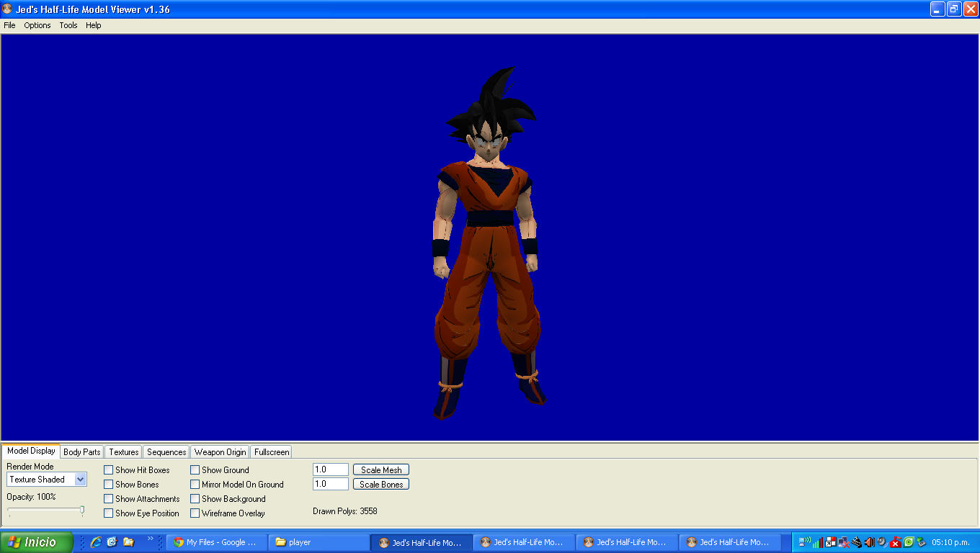
Task: Click the Render Mode label
Action: click(x=30, y=467)
